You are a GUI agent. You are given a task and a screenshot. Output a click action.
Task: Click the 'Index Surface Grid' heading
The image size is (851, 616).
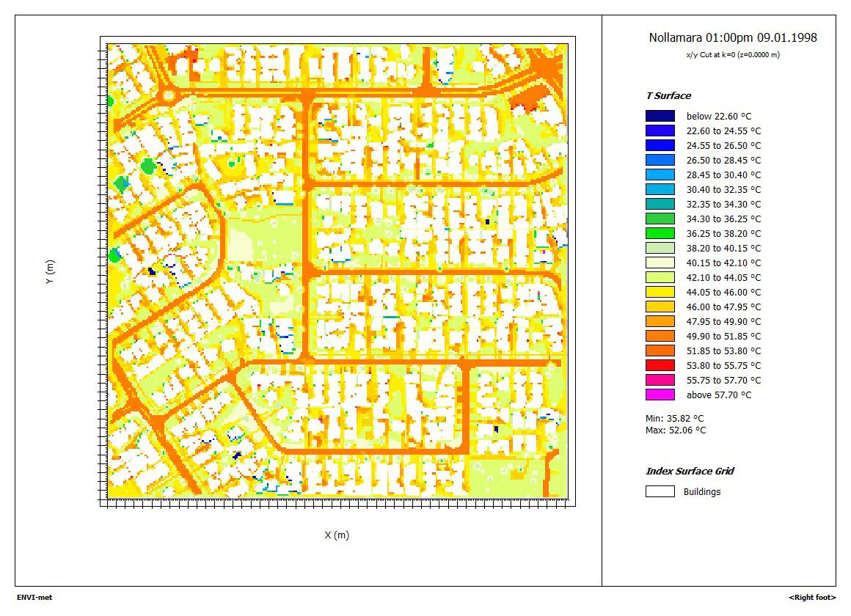click(690, 471)
